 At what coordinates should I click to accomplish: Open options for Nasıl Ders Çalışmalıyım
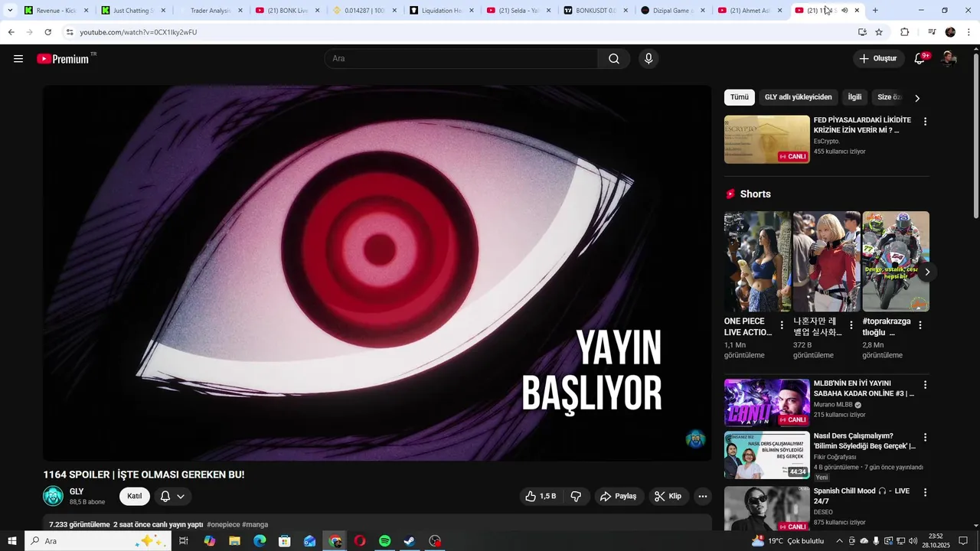(925, 438)
